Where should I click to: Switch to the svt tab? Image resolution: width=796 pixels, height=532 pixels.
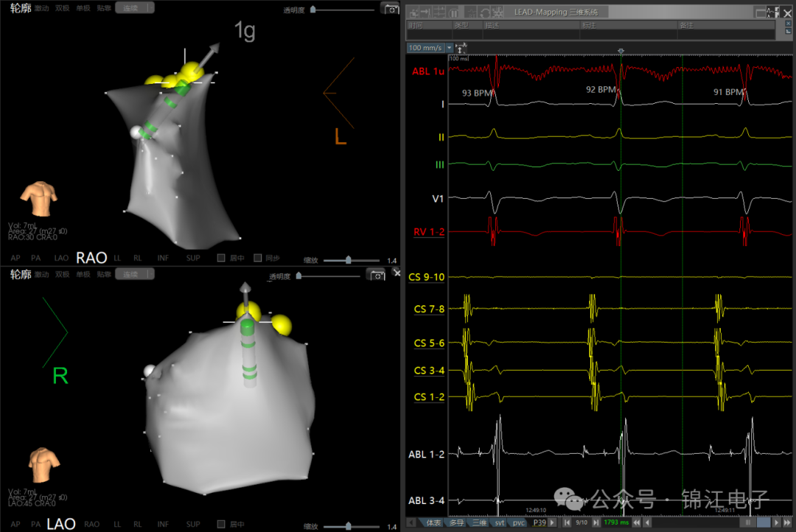500,522
